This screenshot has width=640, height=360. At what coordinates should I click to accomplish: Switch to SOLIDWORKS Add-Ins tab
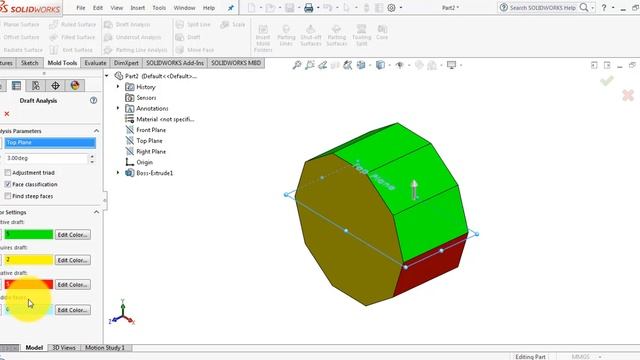point(175,63)
